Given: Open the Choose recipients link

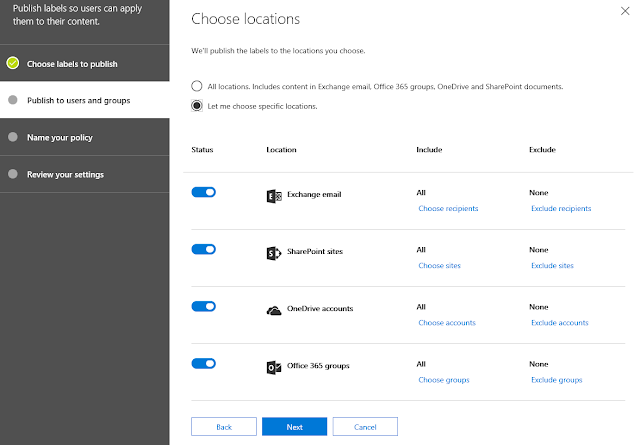Looking at the screenshot, I should (x=448, y=209).
